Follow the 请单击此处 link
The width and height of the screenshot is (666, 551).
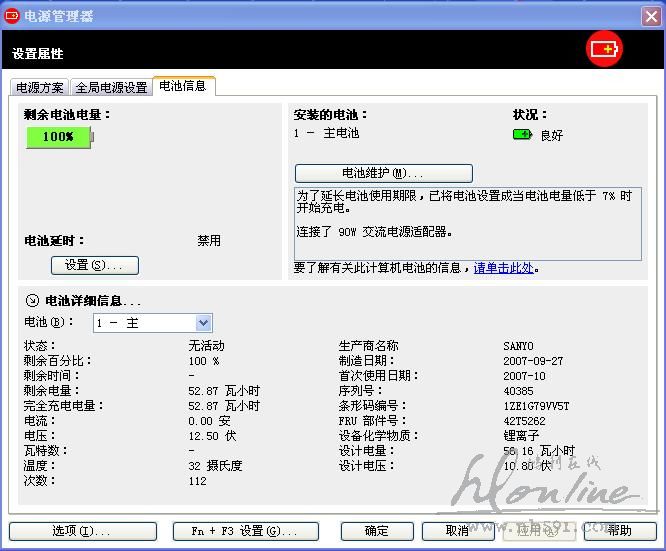click(503, 268)
